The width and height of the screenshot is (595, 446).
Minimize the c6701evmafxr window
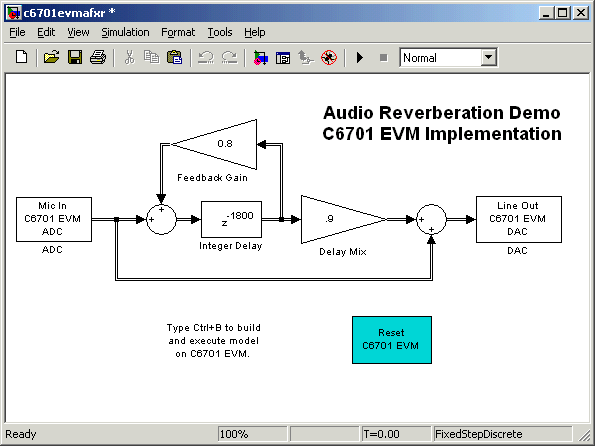click(546, 13)
